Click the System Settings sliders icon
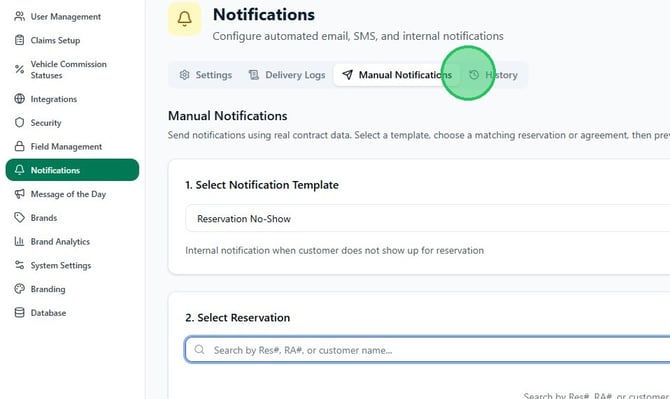 point(19,265)
